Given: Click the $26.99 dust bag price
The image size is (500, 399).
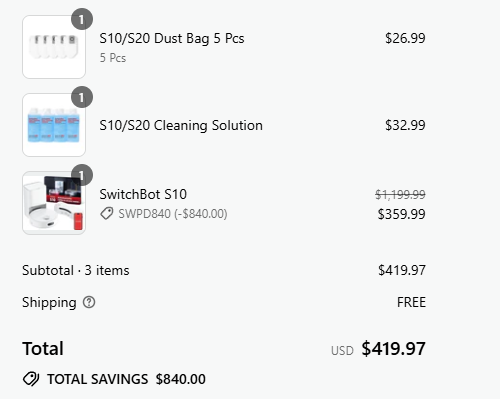Looking at the screenshot, I should point(405,38).
